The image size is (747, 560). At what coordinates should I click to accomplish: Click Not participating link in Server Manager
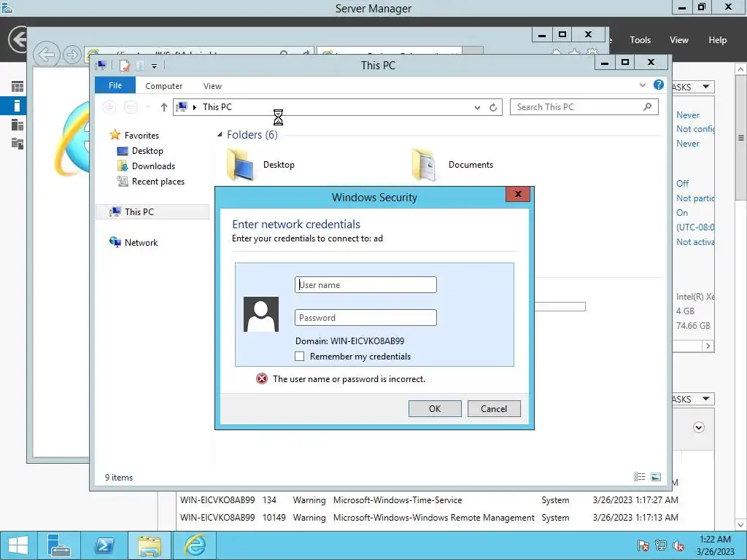click(x=695, y=198)
